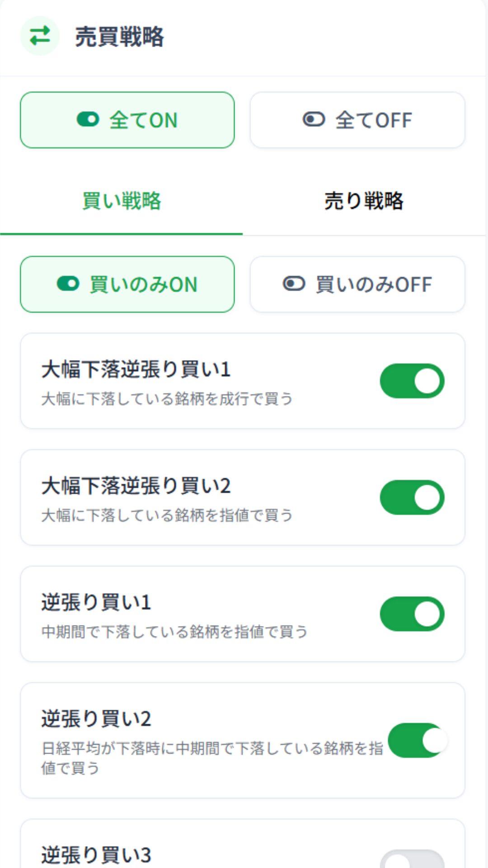
Task: Switch to the 売り戦略 tab
Action: (364, 201)
